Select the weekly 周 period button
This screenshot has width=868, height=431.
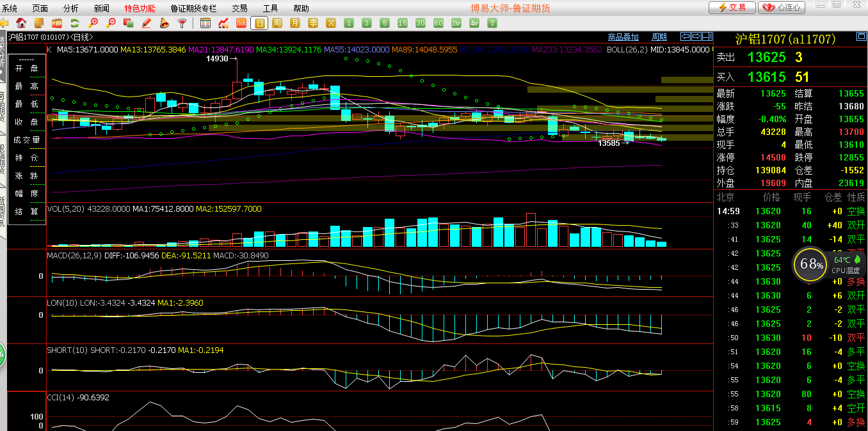tap(277, 23)
